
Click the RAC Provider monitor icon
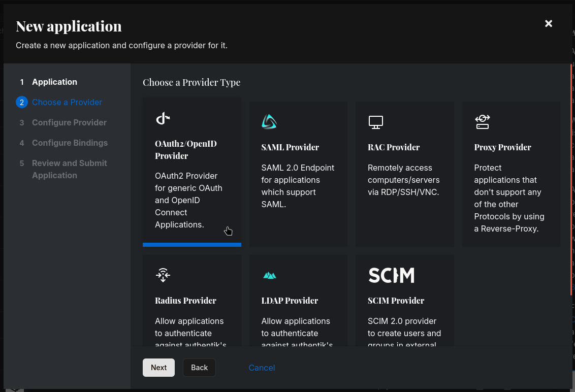click(375, 122)
